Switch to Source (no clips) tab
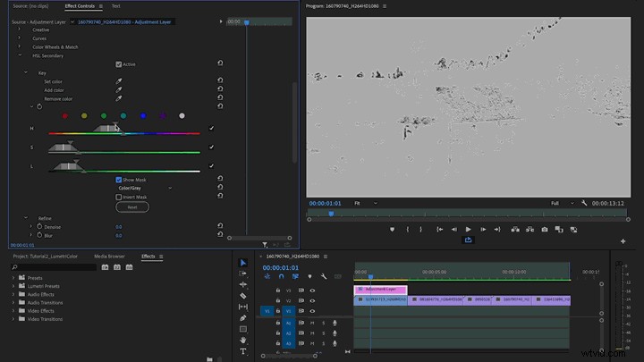 pos(30,6)
